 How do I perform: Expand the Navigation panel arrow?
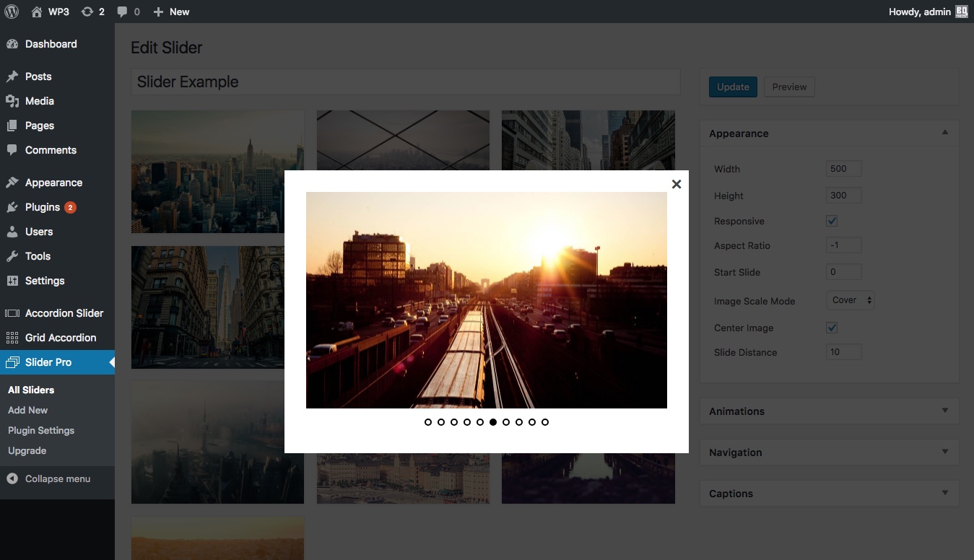[x=945, y=452]
